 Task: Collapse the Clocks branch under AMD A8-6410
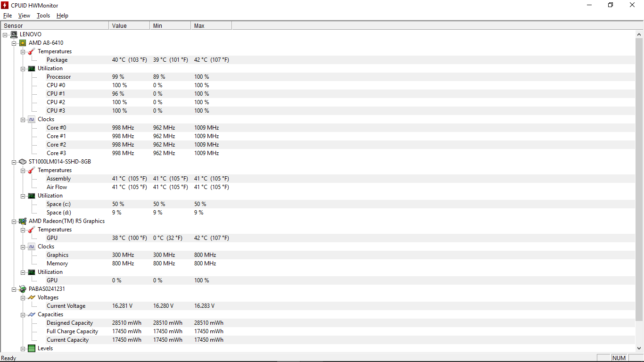pos(23,119)
